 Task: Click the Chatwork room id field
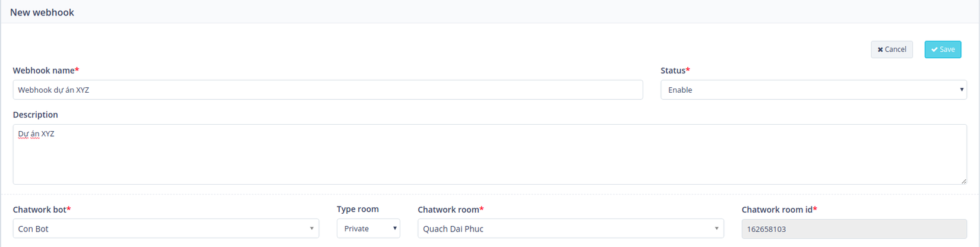[853, 229]
